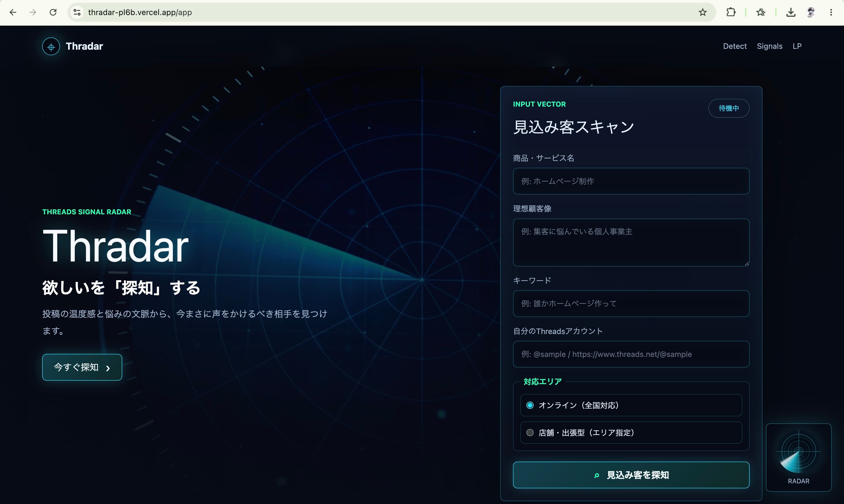Click the large Thradar hero title

coord(116,246)
